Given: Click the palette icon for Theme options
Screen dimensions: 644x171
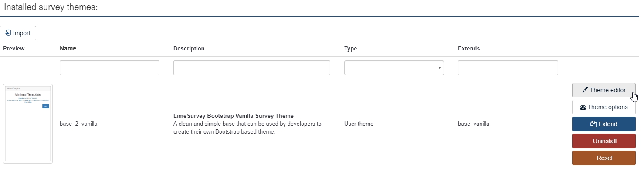Looking at the screenshot, I should point(583,107).
